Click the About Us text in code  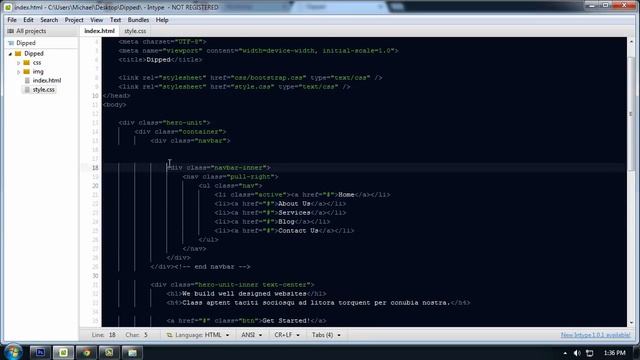[294, 204]
